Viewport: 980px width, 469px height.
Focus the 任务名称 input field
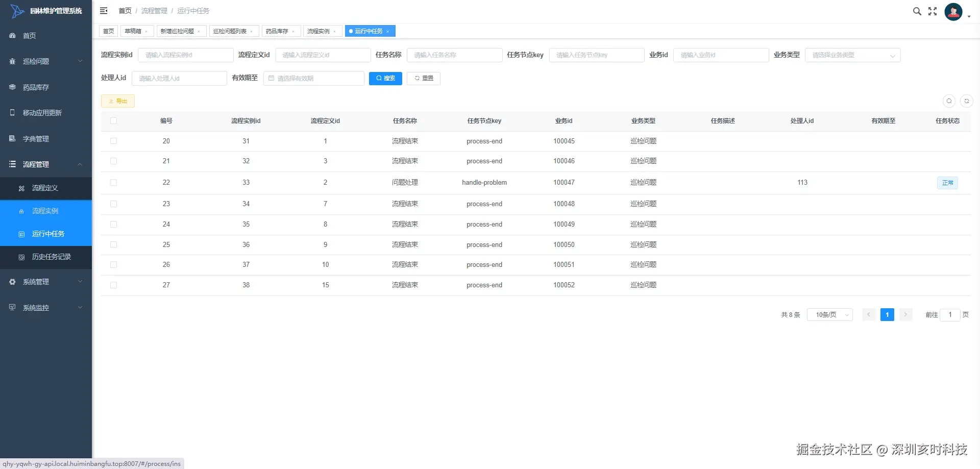pyautogui.click(x=454, y=55)
